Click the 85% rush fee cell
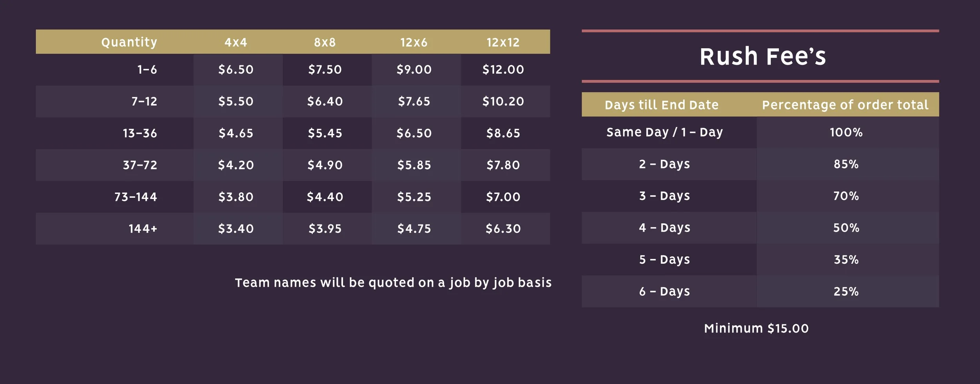This screenshot has height=384, width=980. pyautogui.click(x=846, y=164)
